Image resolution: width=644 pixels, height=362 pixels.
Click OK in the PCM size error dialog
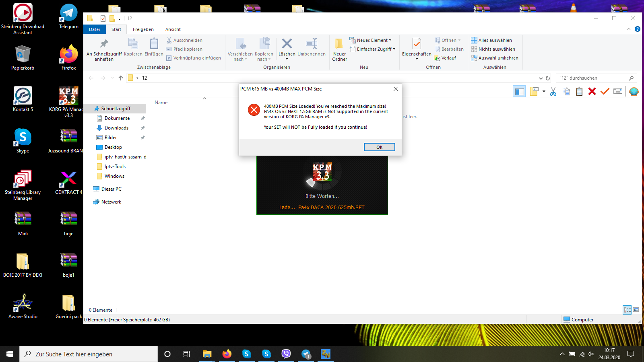379,147
